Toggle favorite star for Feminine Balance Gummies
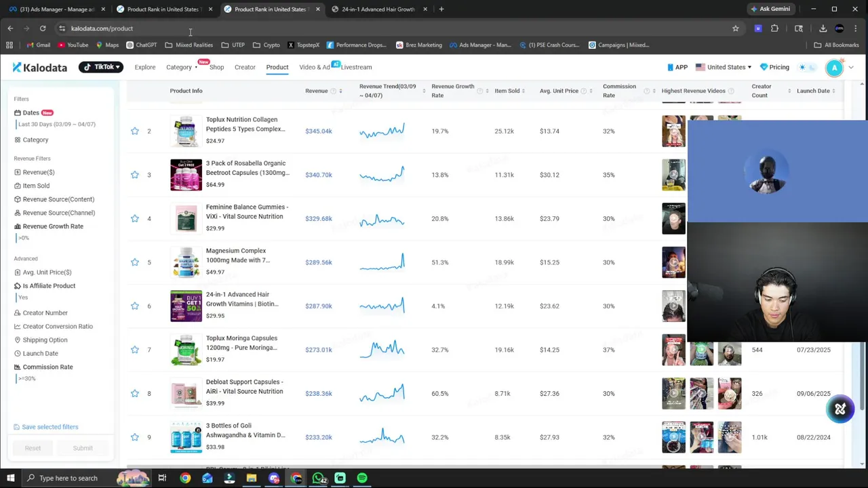This screenshot has width=868, height=488. pos(134,218)
